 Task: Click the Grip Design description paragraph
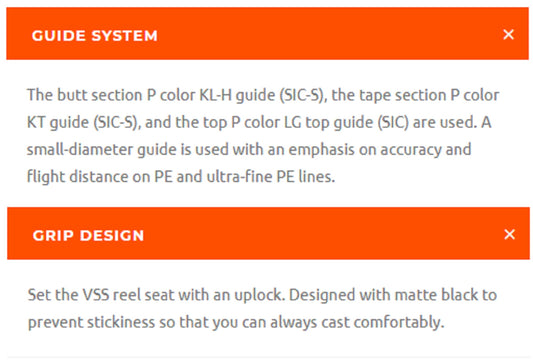tap(262, 308)
